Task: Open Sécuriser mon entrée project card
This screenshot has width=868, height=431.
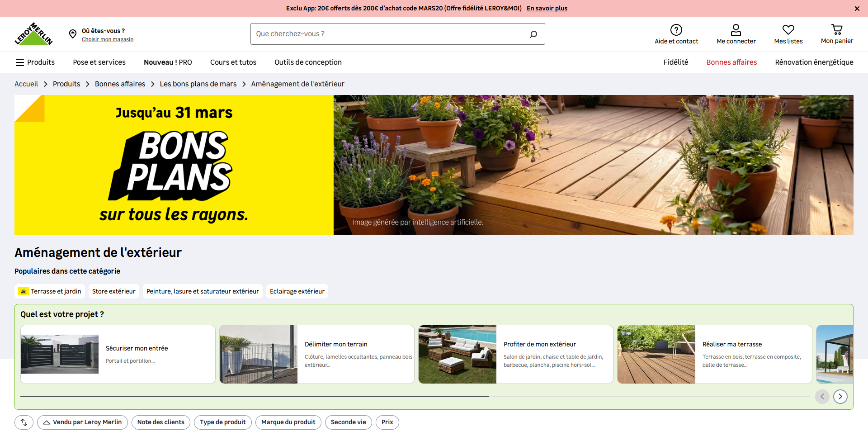Action: 118,354
